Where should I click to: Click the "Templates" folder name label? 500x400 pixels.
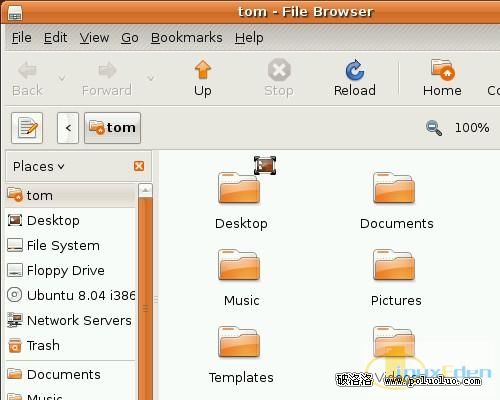(241, 378)
